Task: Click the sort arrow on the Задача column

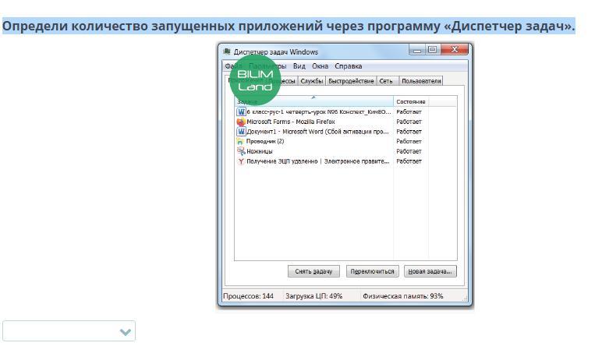Action: point(313,97)
